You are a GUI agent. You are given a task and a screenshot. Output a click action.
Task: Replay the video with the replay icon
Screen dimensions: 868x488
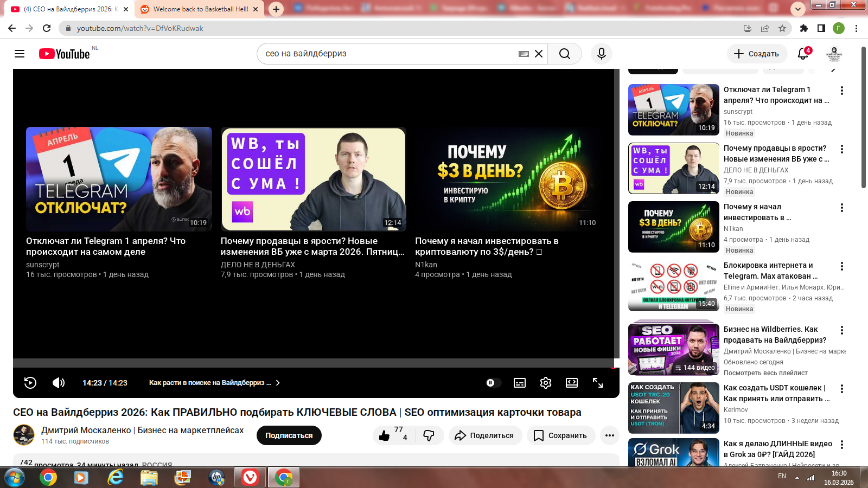point(30,383)
